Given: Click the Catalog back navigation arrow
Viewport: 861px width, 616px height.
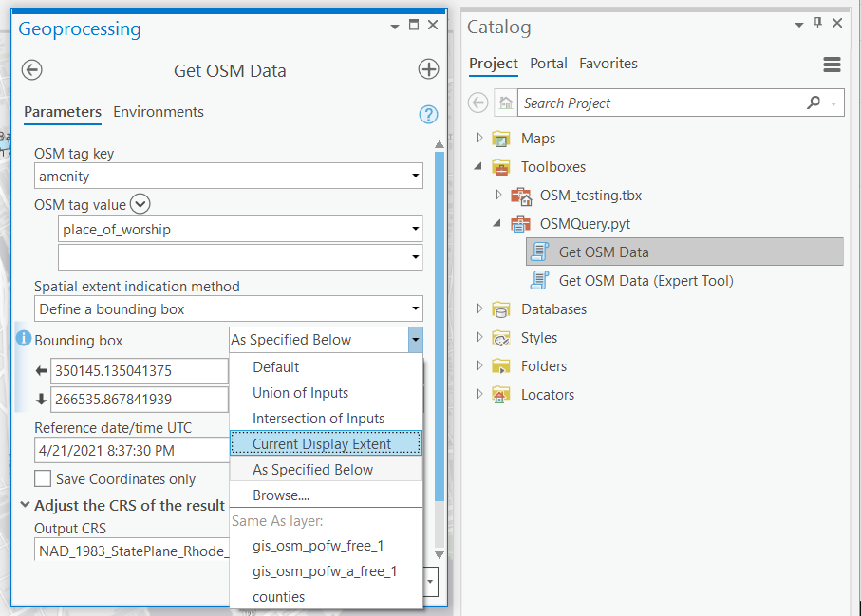Looking at the screenshot, I should point(477,103).
